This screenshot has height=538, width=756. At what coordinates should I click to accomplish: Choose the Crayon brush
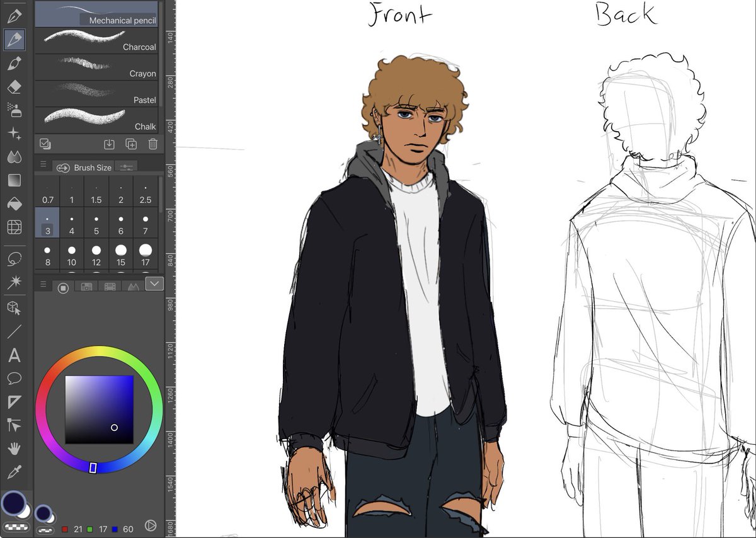click(x=96, y=67)
